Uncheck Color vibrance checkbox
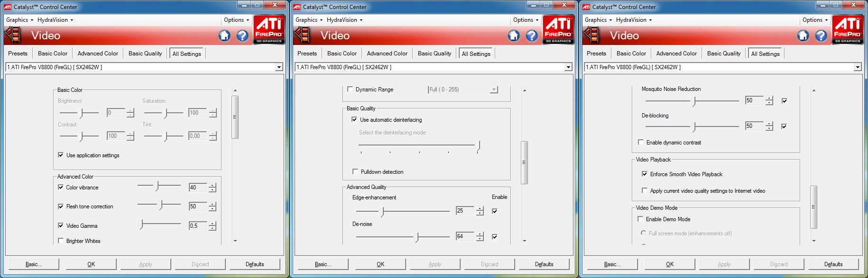 coord(61,187)
